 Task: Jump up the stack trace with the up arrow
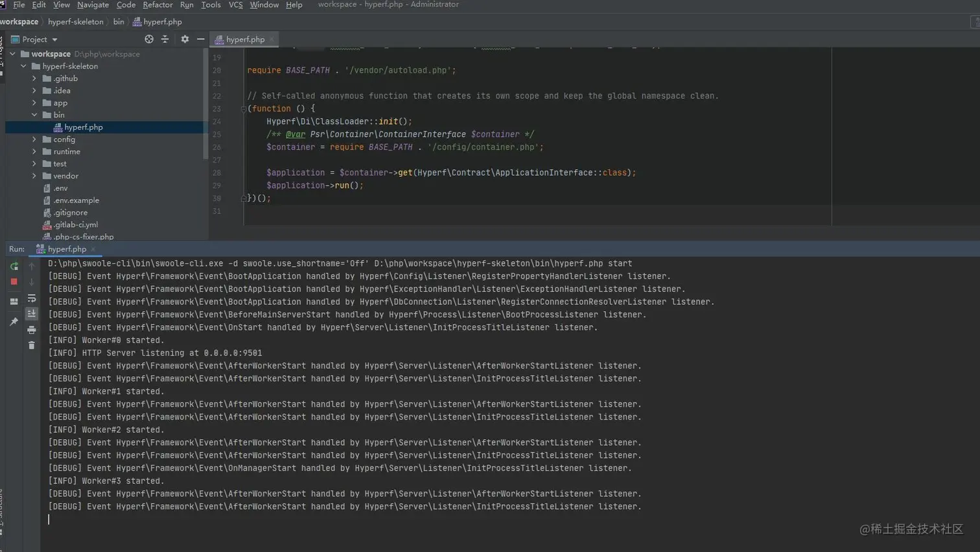point(31,267)
